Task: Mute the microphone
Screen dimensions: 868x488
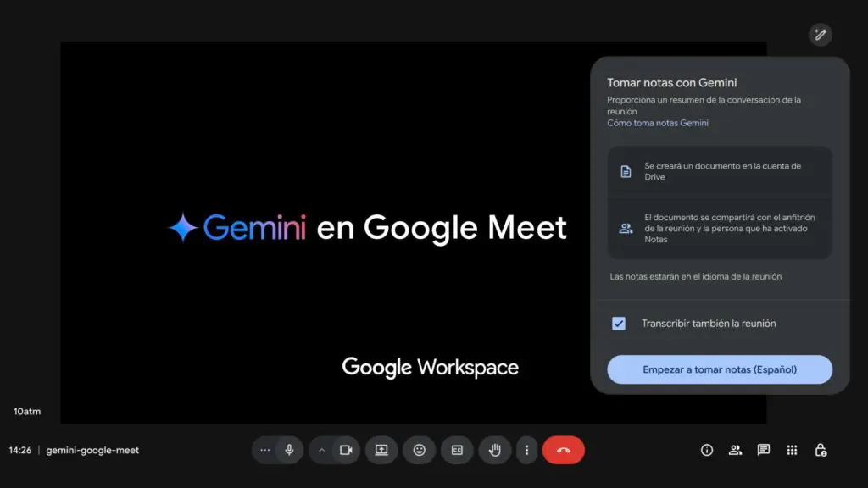Action: (289, 450)
